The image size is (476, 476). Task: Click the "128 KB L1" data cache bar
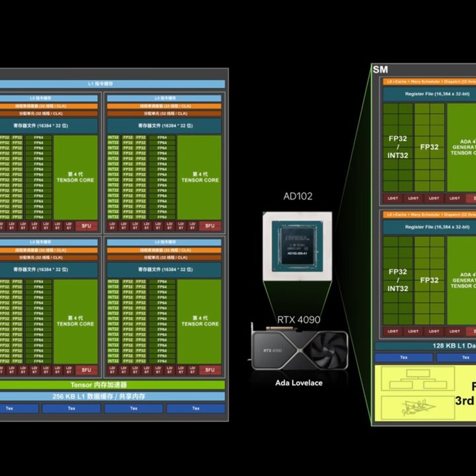pyautogui.click(x=425, y=346)
